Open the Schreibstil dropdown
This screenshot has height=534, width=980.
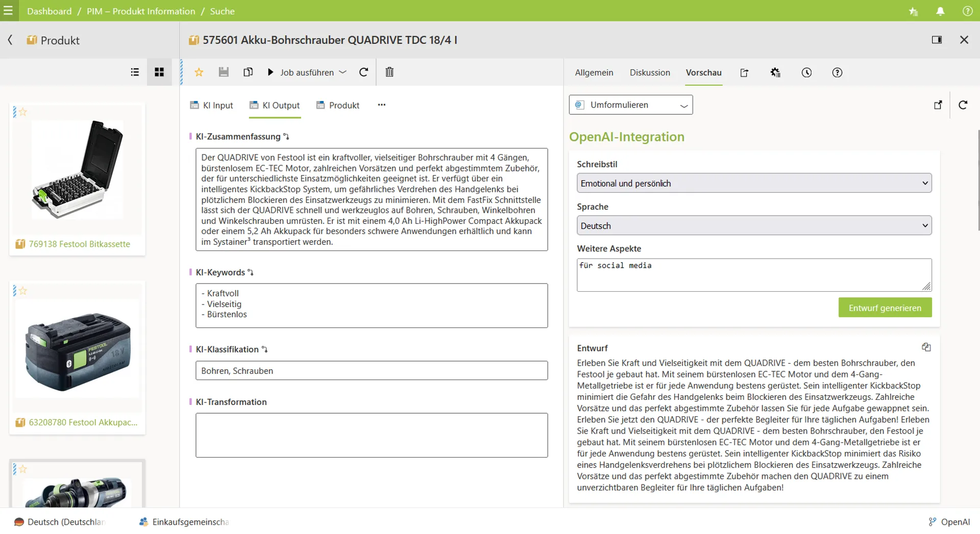coord(754,183)
